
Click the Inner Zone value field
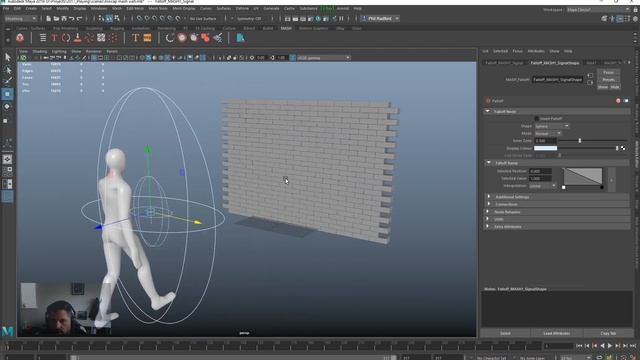pos(545,141)
